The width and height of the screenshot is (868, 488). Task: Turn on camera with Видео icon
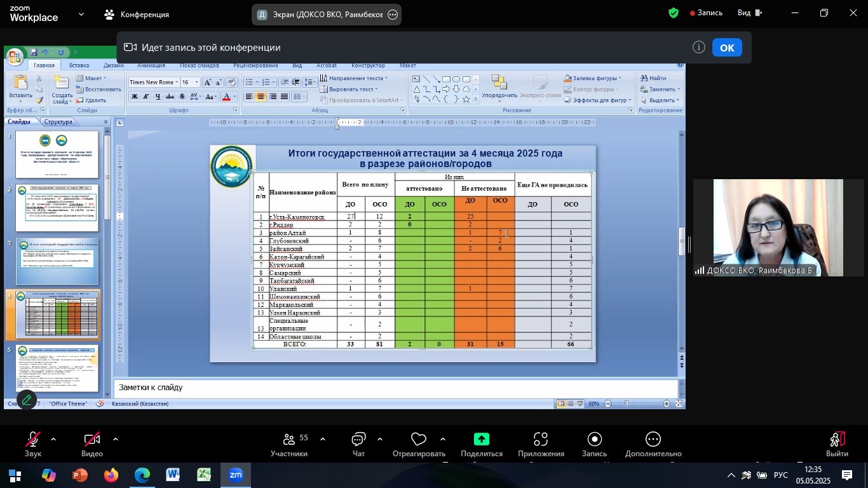(92, 440)
